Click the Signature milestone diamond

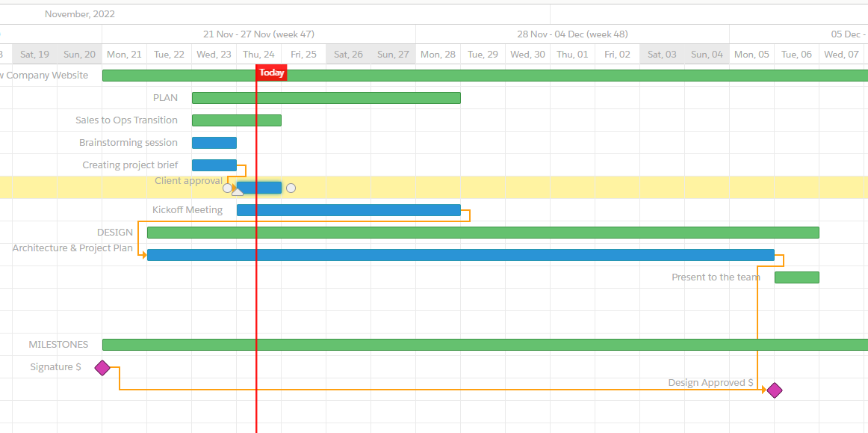coord(102,367)
